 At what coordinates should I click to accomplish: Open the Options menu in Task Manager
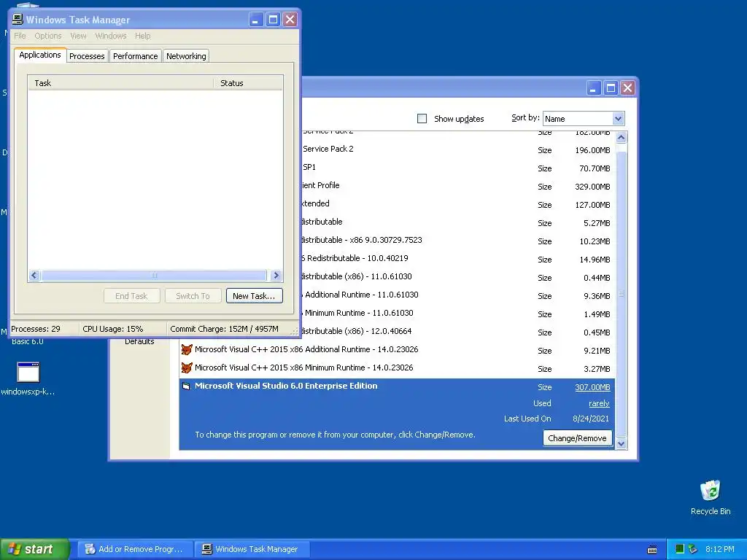(47, 36)
